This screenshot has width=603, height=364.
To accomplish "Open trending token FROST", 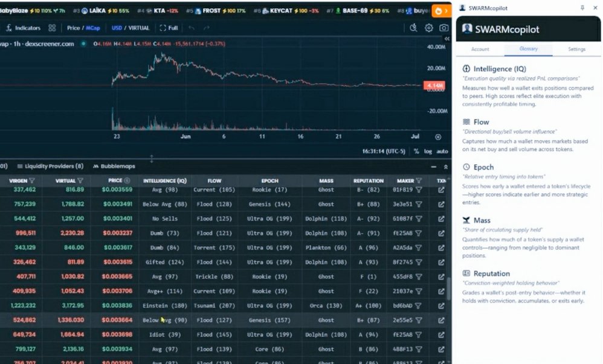I will point(216,11).
